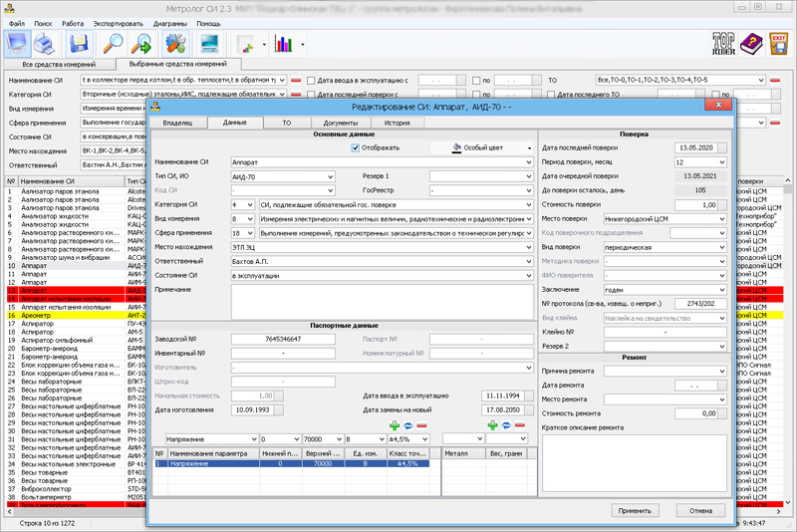Click green plus above the parameters table
Screen dimensions: 797x532
coord(394,425)
